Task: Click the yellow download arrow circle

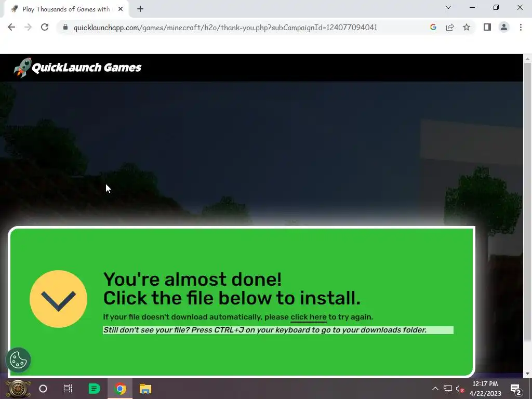Action: tap(58, 299)
